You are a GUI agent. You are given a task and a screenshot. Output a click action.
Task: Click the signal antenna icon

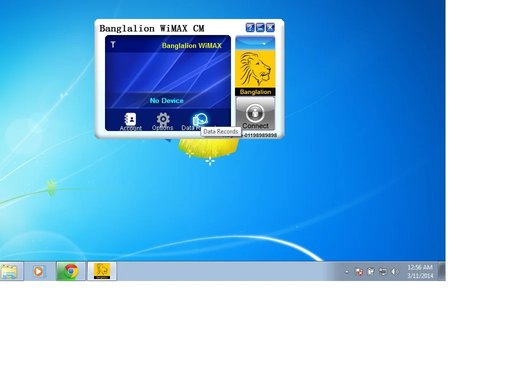113,44
